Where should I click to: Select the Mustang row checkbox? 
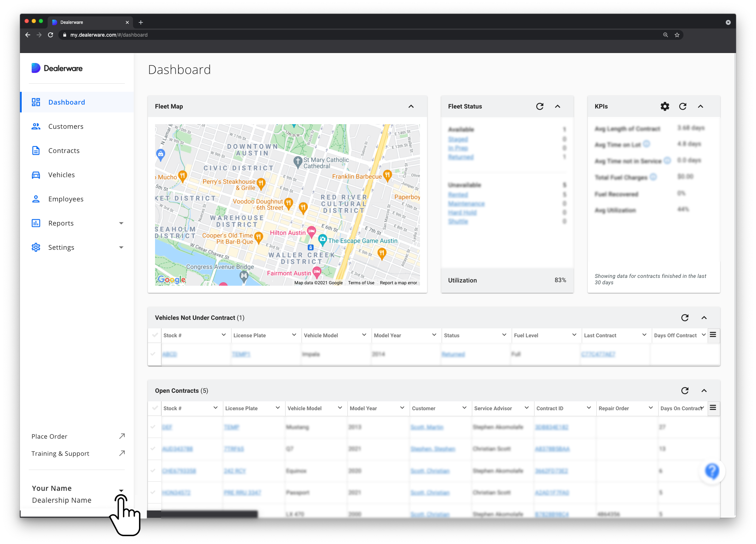pos(153,427)
